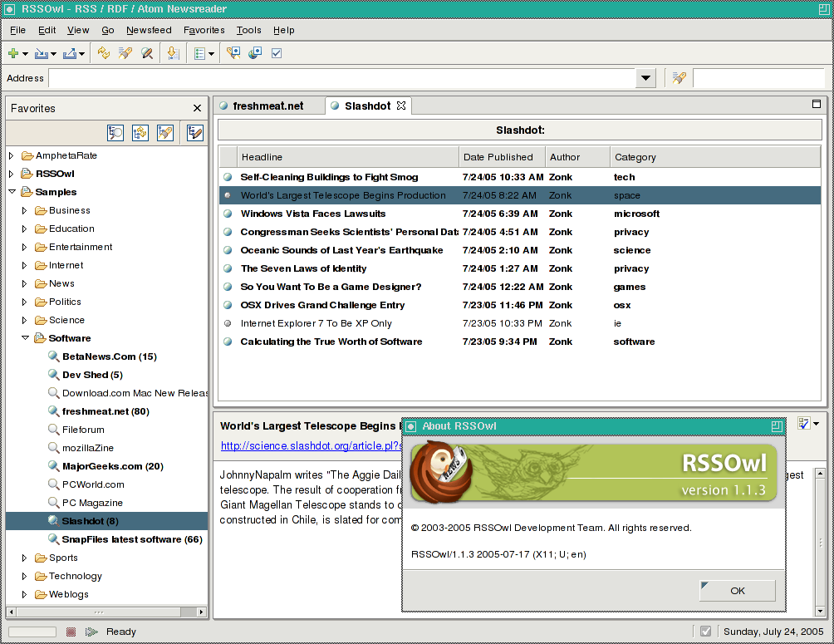The height and width of the screenshot is (644, 834).
Task: Toggle the checkbox icon in status bar
Action: click(706, 632)
